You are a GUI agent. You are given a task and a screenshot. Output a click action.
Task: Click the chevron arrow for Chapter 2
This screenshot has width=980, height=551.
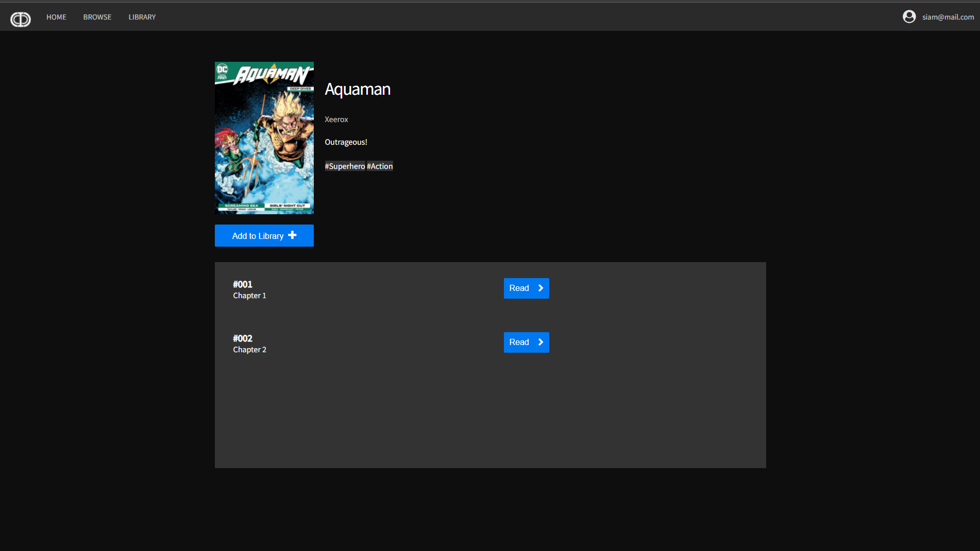point(540,342)
